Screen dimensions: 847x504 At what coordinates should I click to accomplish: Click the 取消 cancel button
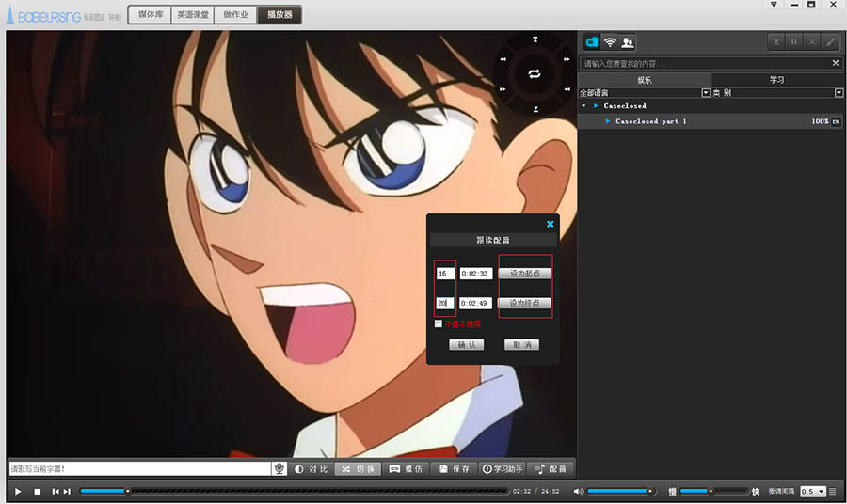point(521,344)
